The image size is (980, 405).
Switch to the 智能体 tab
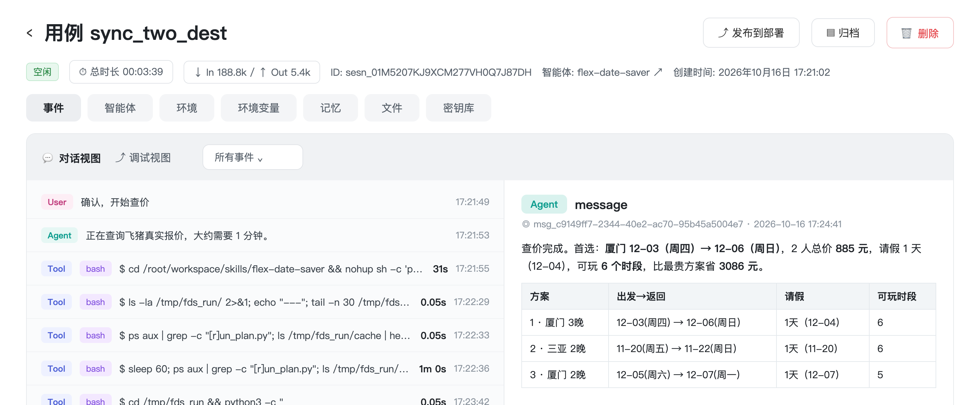[x=120, y=108]
